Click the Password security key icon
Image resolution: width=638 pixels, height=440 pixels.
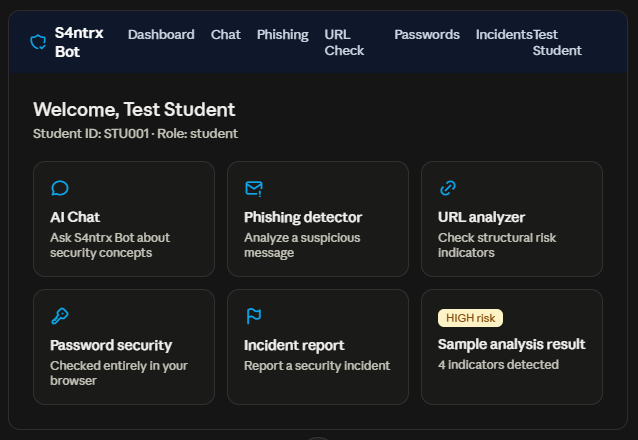click(60, 316)
